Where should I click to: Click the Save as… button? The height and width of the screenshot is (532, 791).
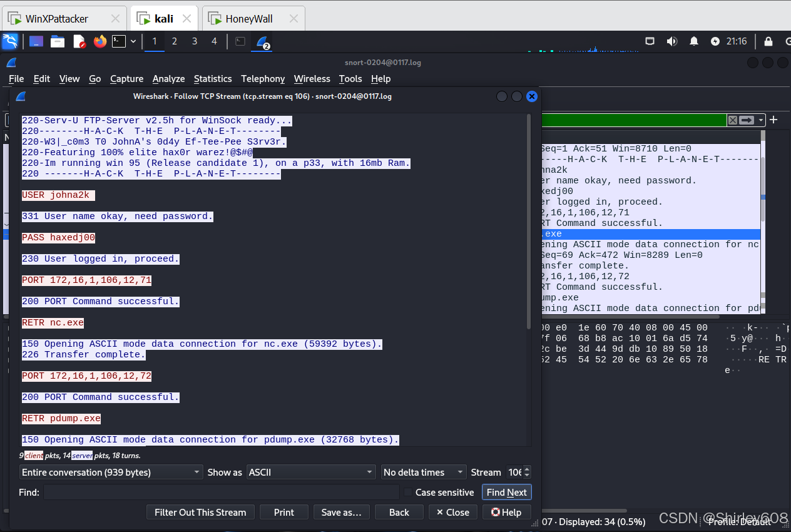point(342,512)
